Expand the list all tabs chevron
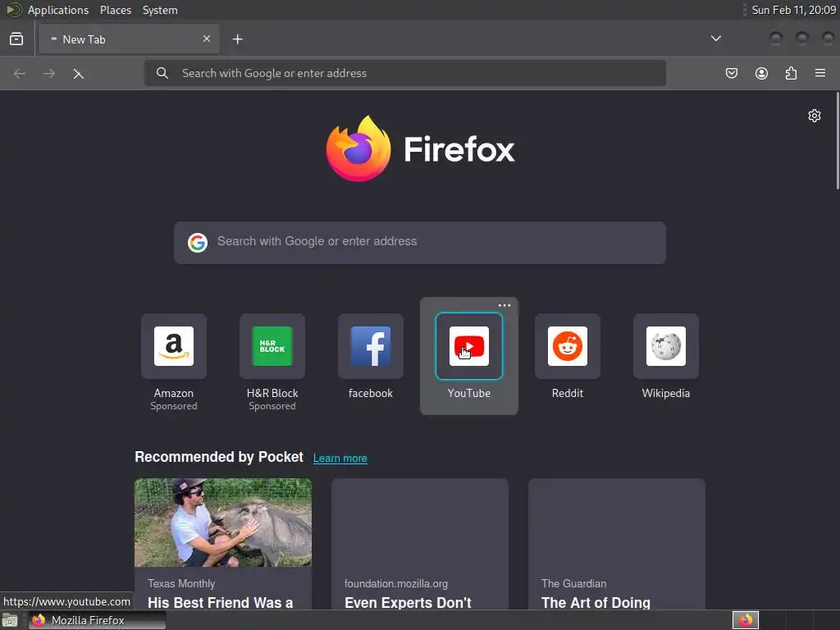Screen dimensions: 840x630 click(715, 39)
